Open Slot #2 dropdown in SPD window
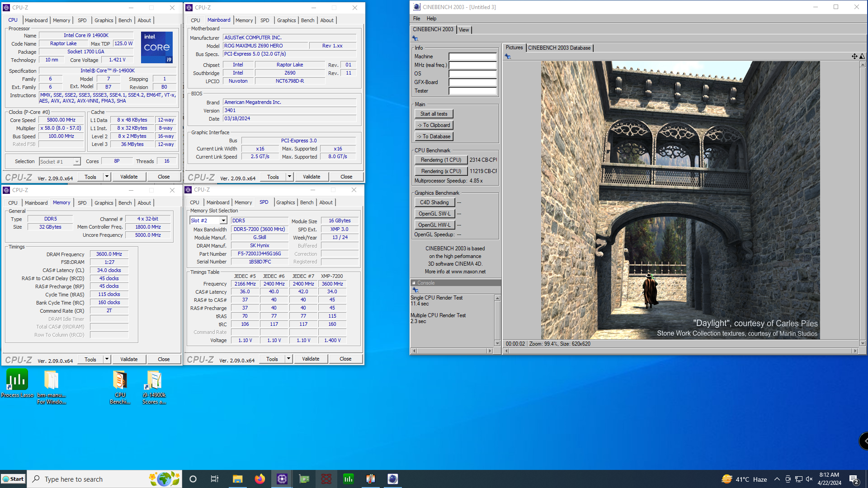 [x=223, y=221]
